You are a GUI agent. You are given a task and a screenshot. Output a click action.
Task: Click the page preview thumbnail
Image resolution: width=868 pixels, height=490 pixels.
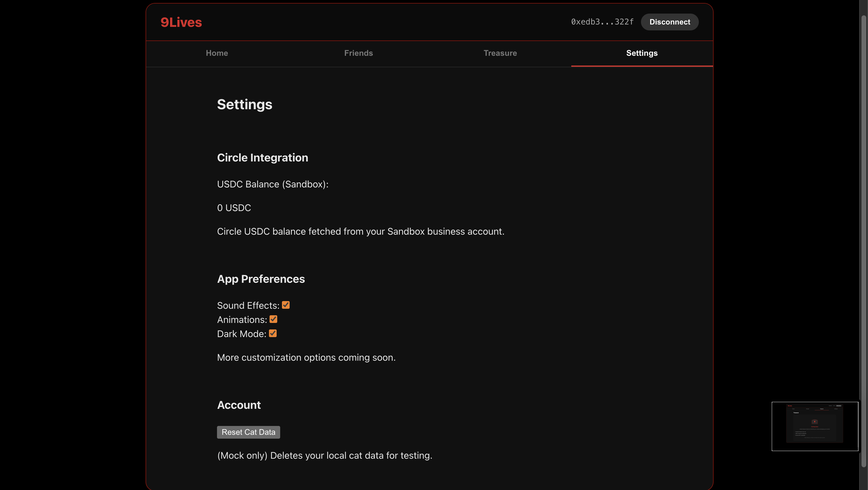click(815, 426)
